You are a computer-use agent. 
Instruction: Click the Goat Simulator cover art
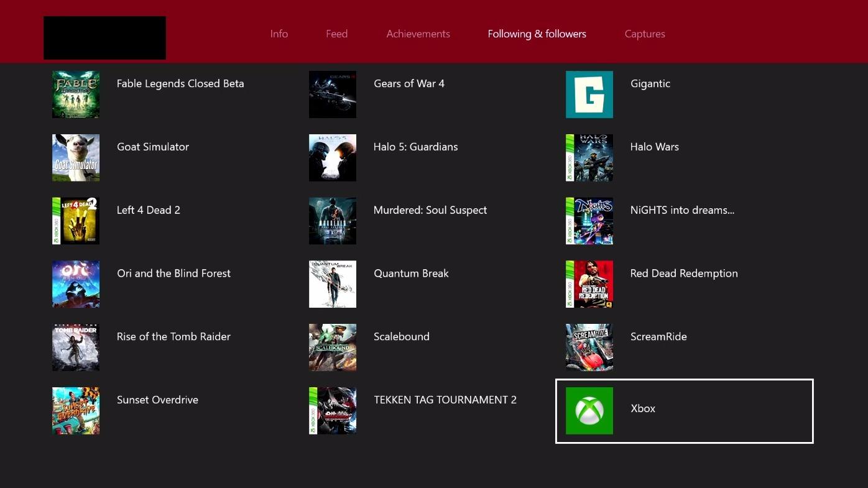(76, 158)
